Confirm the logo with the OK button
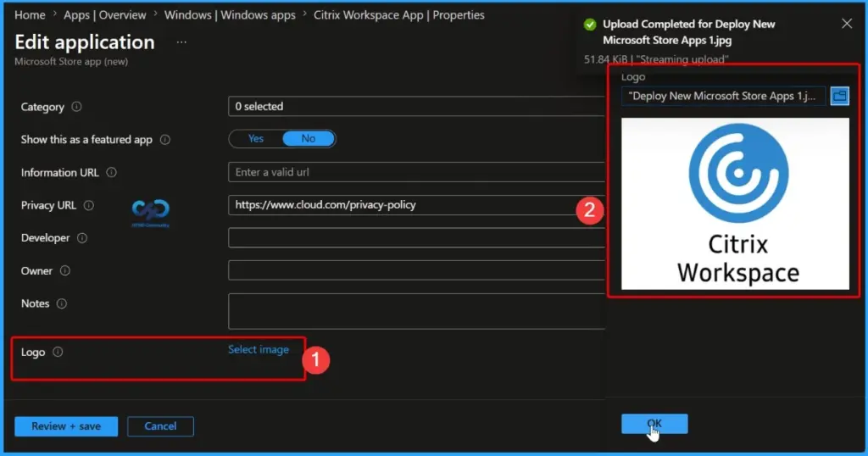868x456 pixels. [x=654, y=423]
